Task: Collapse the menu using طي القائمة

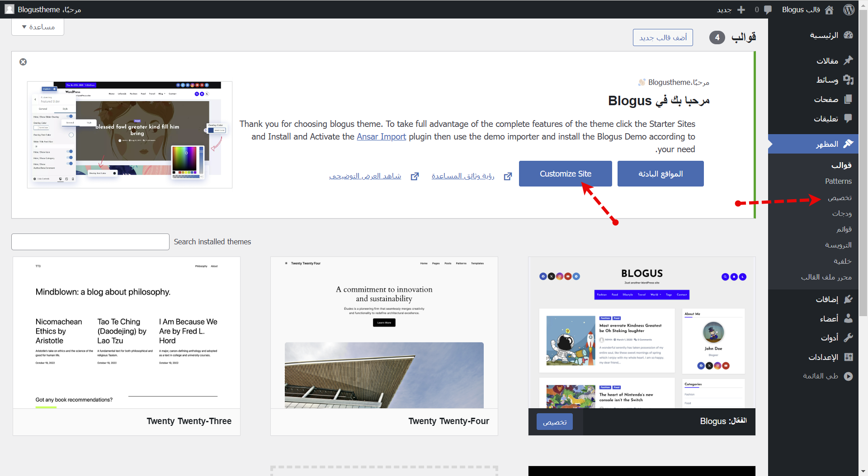Action: (827, 376)
